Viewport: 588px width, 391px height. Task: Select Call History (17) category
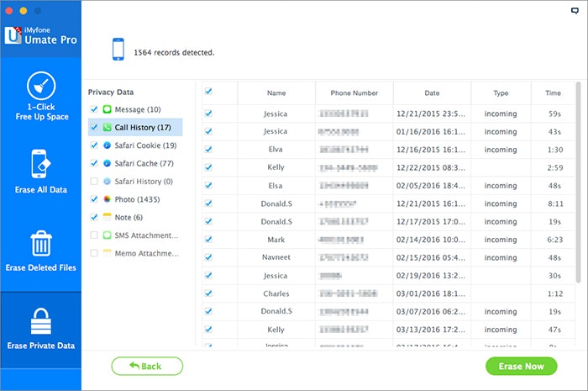(x=135, y=127)
